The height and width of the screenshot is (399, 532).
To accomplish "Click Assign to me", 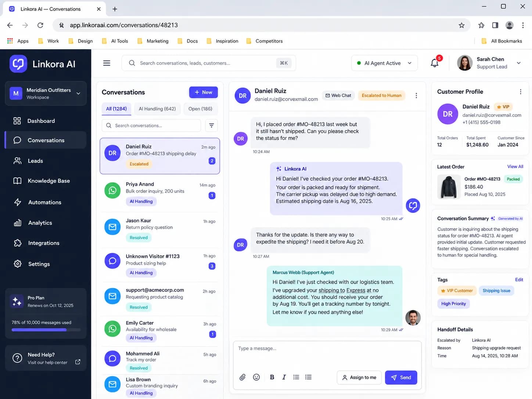I will click(359, 377).
